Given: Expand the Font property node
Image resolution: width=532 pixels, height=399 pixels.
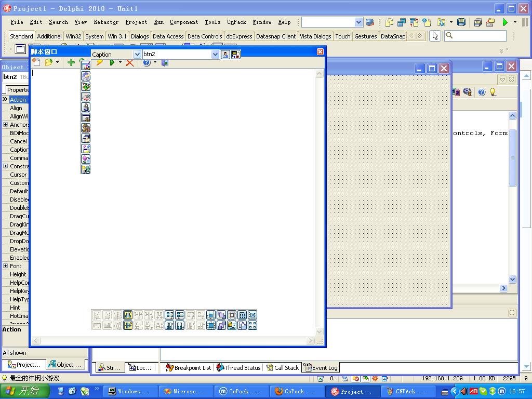Looking at the screenshot, I should [5, 266].
